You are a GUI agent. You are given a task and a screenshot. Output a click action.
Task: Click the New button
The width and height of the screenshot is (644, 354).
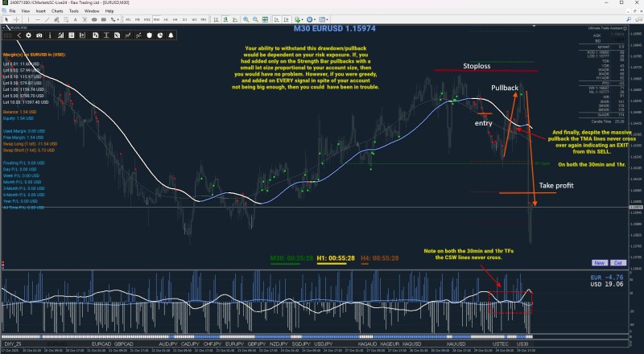click(599, 263)
